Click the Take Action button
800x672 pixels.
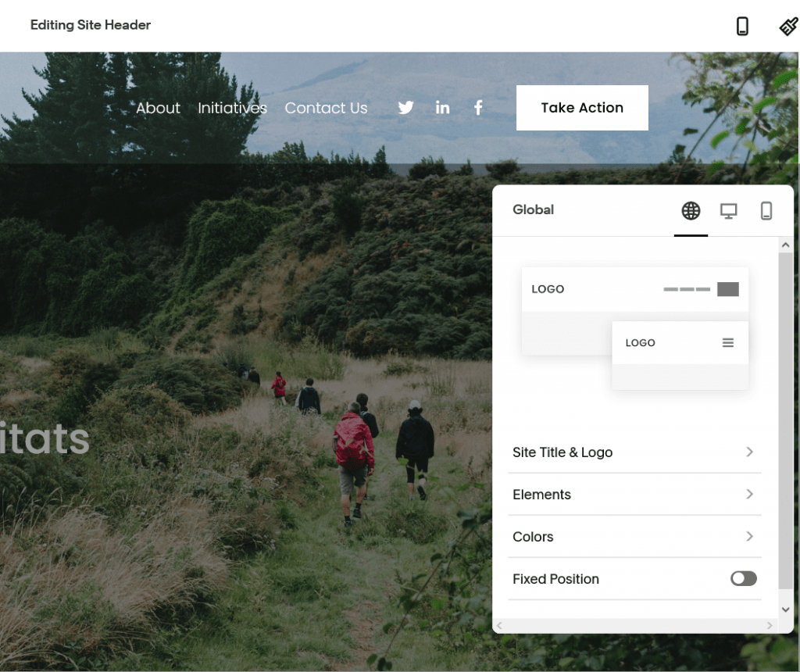pyautogui.click(x=582, y=108)
